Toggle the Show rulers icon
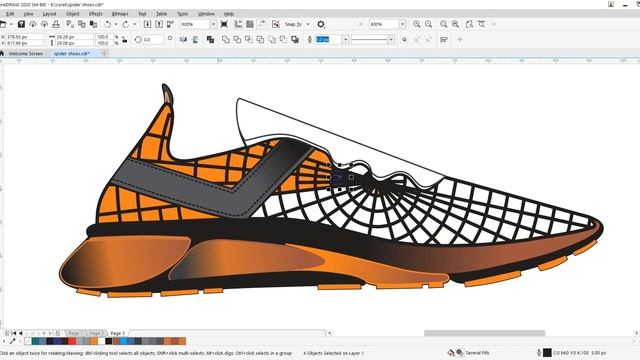 point(238,24)
